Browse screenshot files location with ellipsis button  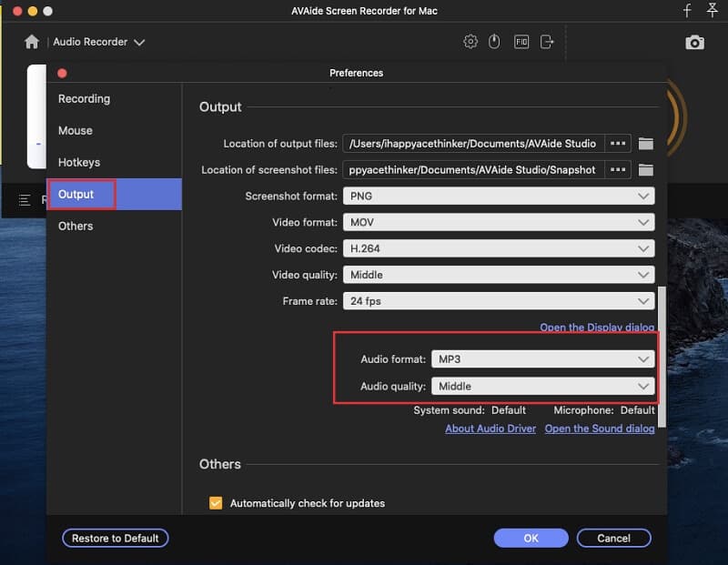pyautogui.click(x=618, y=169)
